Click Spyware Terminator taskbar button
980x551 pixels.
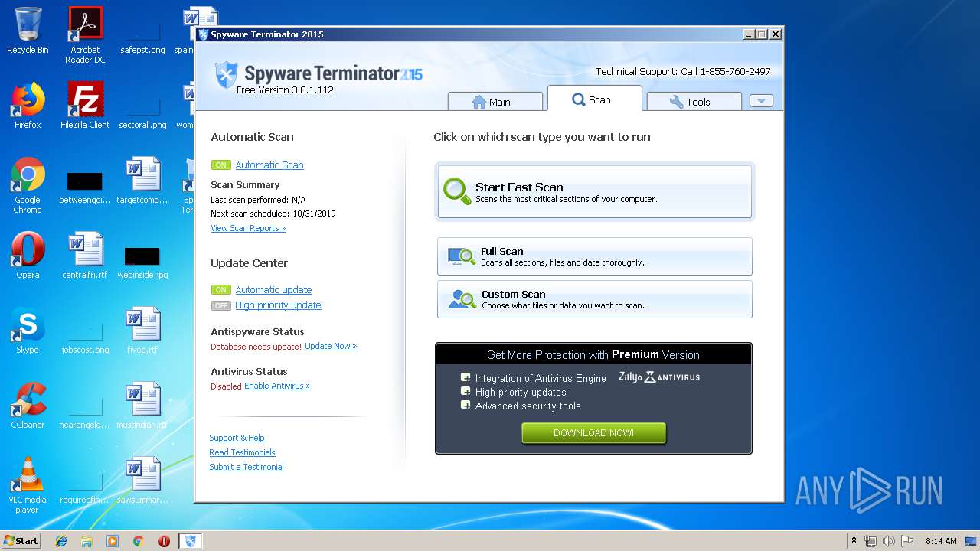click(x=191, y=541)
